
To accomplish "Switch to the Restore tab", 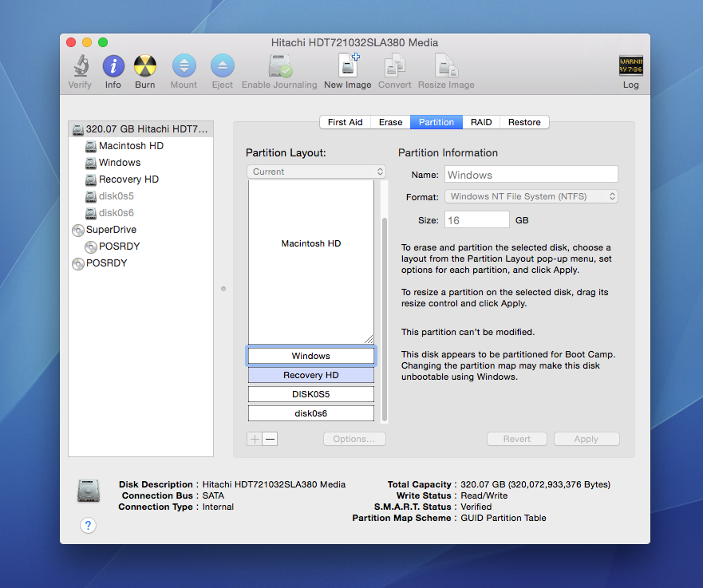I will click(524, 122).
